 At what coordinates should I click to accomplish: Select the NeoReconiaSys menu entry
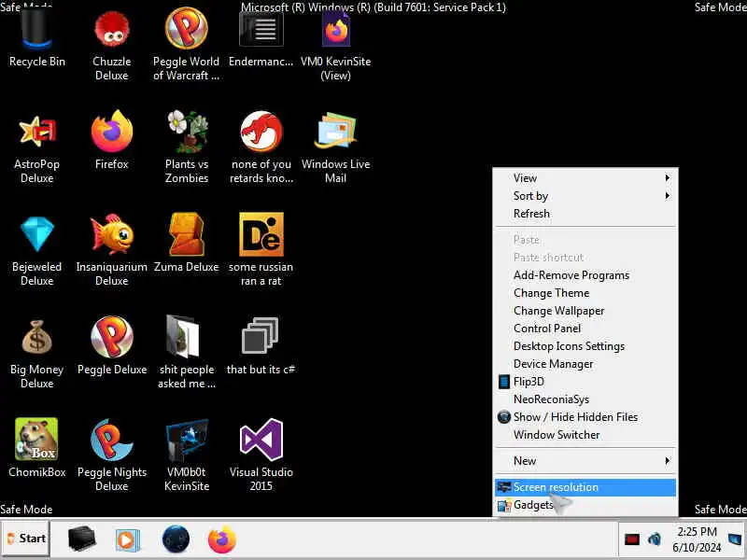[x=585, y=399]
